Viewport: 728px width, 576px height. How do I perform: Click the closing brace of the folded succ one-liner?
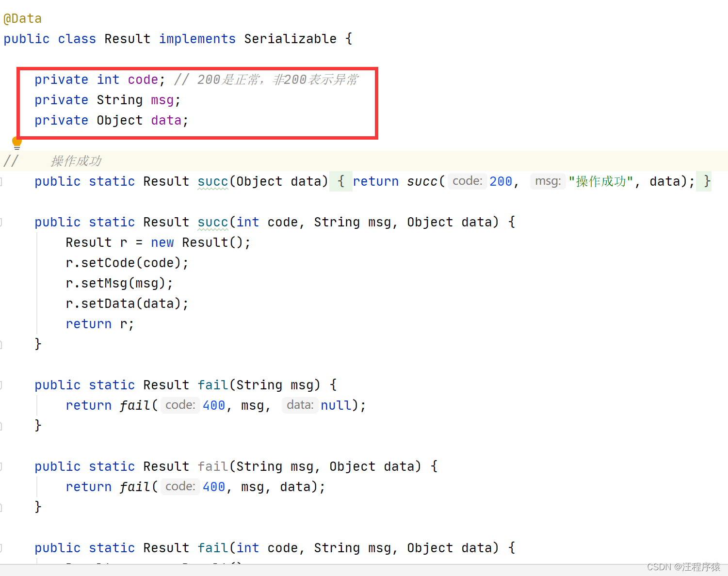tap(707, 181)
